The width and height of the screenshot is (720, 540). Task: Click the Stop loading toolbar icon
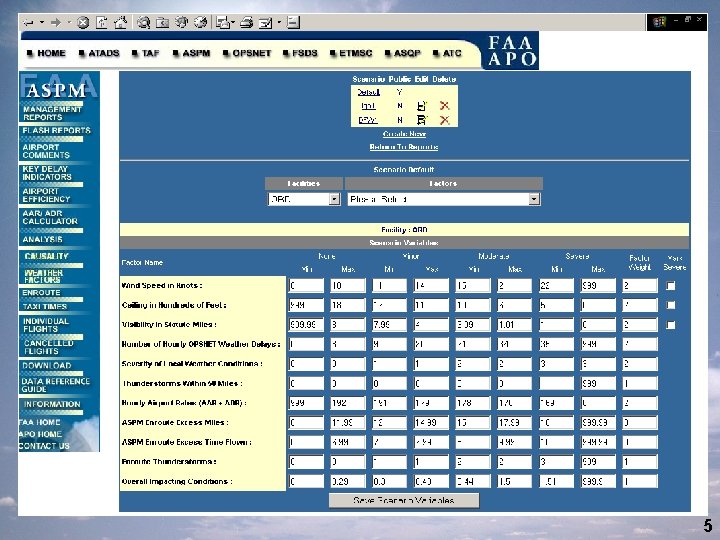[83, 22]
